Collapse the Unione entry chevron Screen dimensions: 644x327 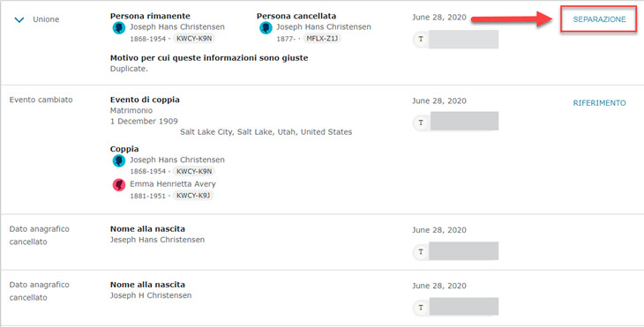tap(19, 19)
